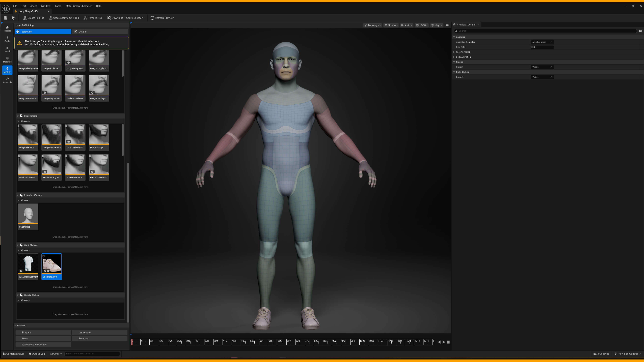Viewport: 644px width, 362px height.
Task: Click the Remove accessory button
Action: point(100,339)
